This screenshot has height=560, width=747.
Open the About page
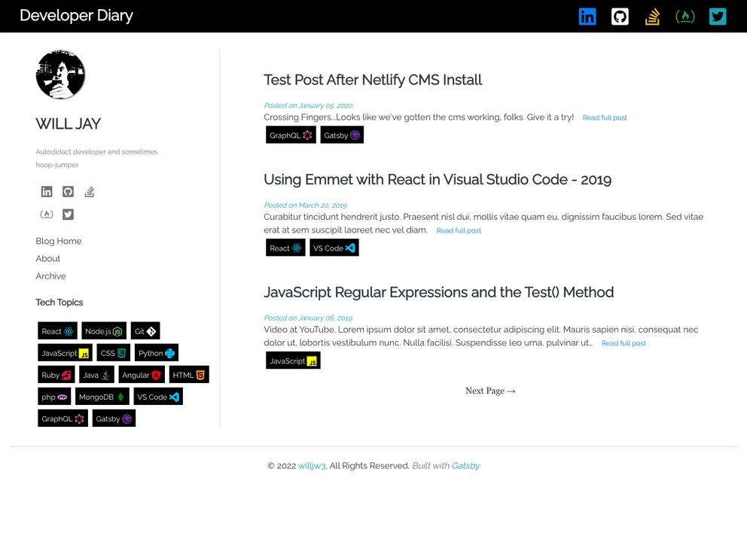point(47,258)
